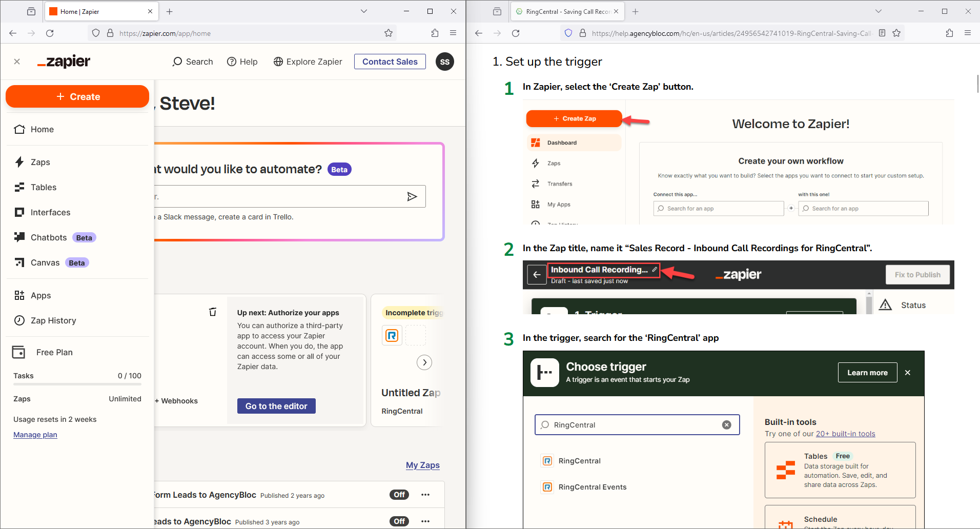Toggle the Published 3 years ago Zap switch
The height and width of the screenshot is (529, 980).
click(399, 521)
